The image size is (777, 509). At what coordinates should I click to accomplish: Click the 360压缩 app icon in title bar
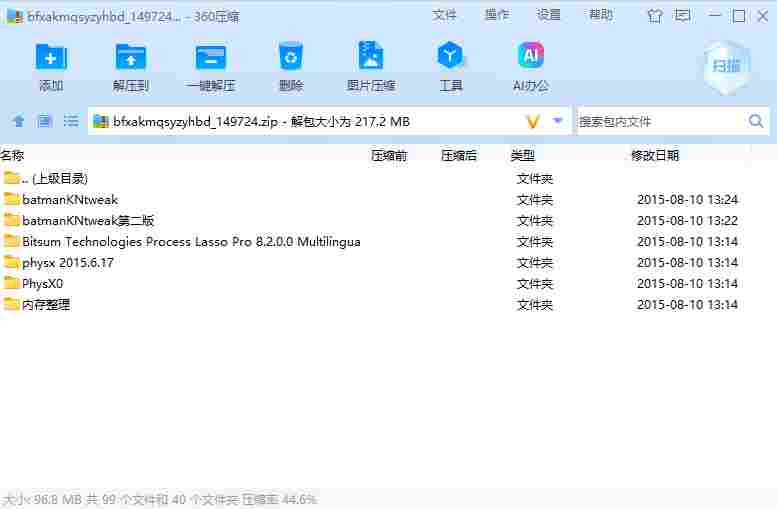point(14,16)
